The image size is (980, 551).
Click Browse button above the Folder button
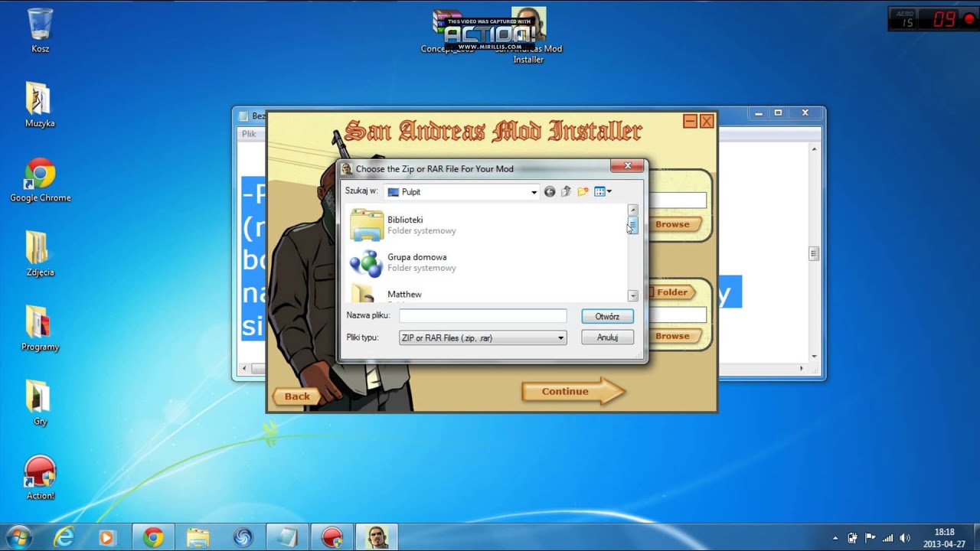click(675, 224)
